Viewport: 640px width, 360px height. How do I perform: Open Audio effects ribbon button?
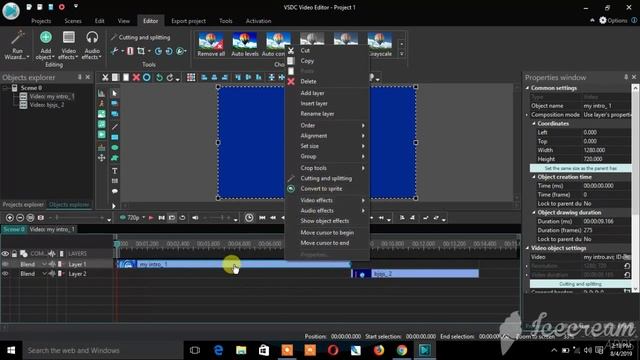click(x=92, y=45)
